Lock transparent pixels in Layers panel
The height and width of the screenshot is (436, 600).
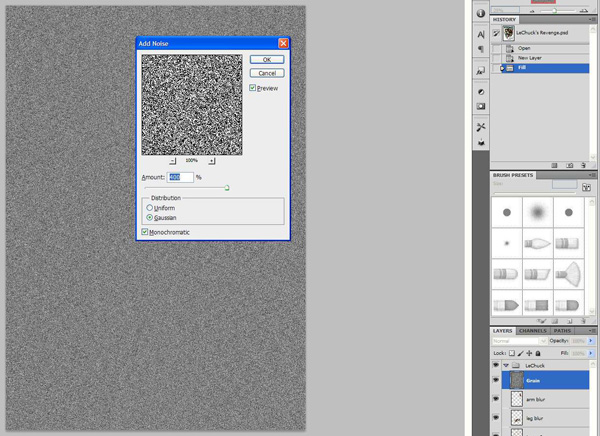[512, 353]
